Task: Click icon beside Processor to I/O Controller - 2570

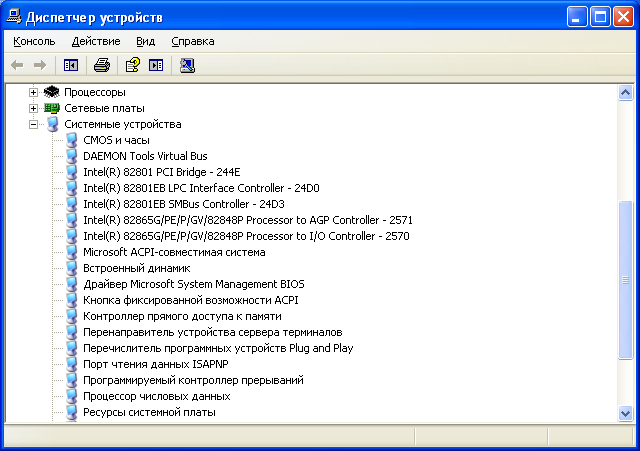Action: tap(72, 236)
